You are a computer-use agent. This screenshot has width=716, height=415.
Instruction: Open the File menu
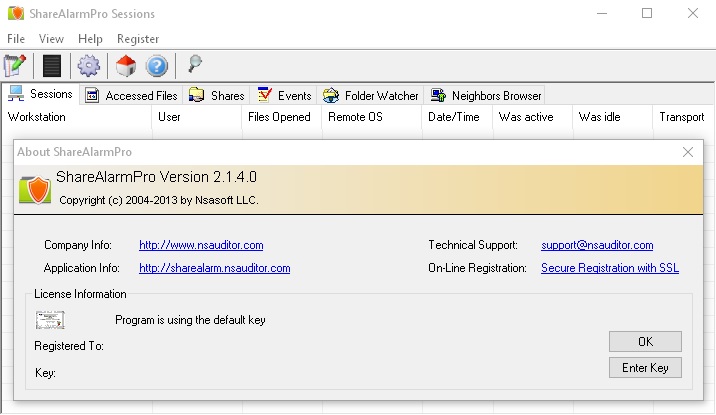tap(16, 39)
